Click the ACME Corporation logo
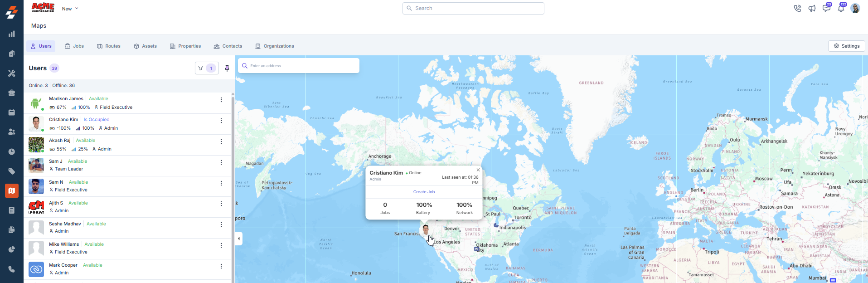 click(43, 8)
